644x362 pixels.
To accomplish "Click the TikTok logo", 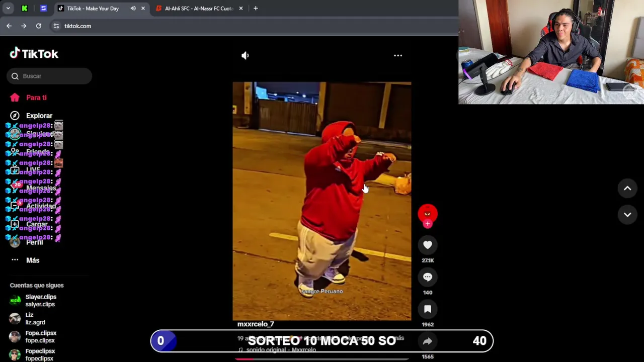I will (x=34, y=53).
